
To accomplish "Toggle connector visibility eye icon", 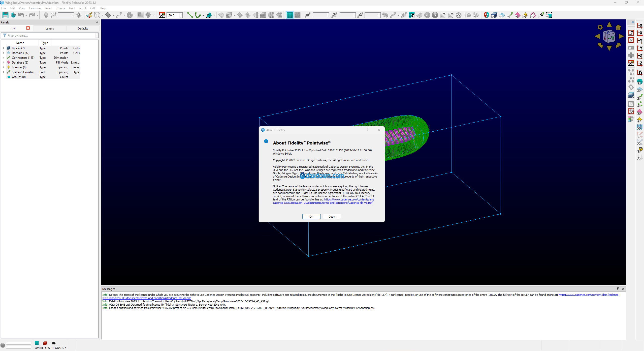I will [639, 97].
